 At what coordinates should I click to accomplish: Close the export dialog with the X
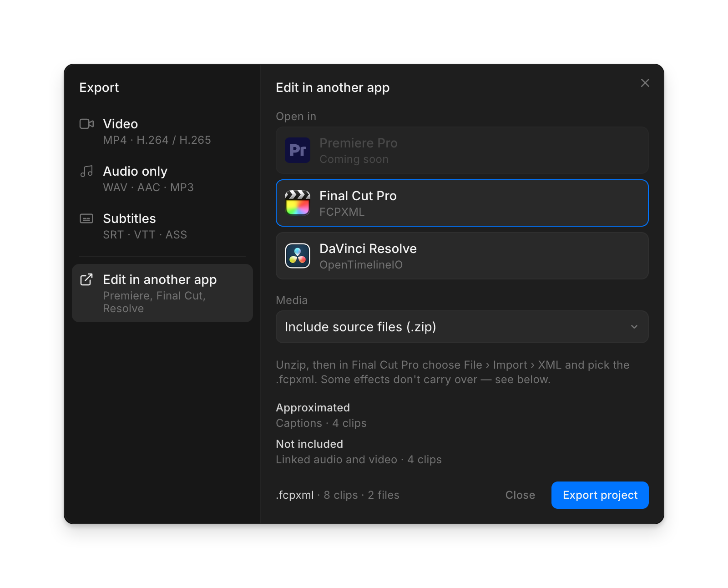pos(645,83)
